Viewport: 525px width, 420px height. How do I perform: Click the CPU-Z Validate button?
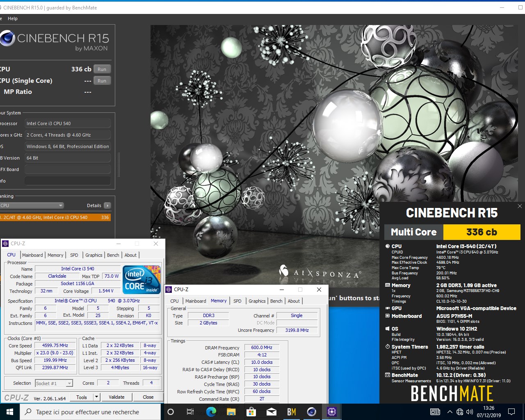[116, 397]
